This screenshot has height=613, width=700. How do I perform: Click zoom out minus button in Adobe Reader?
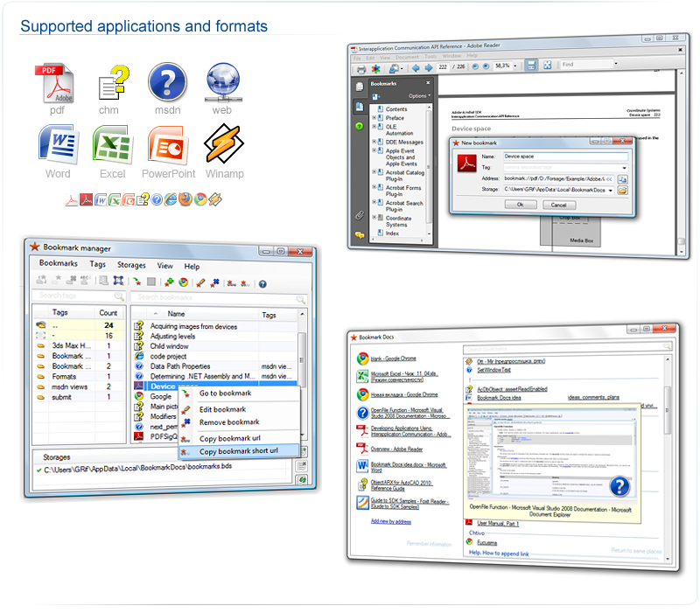475,66
